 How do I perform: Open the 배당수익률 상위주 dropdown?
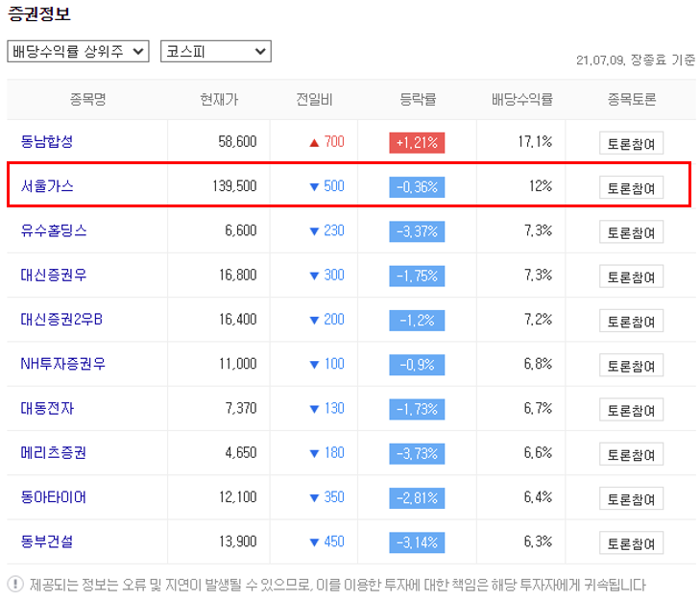tap(78, 51)
